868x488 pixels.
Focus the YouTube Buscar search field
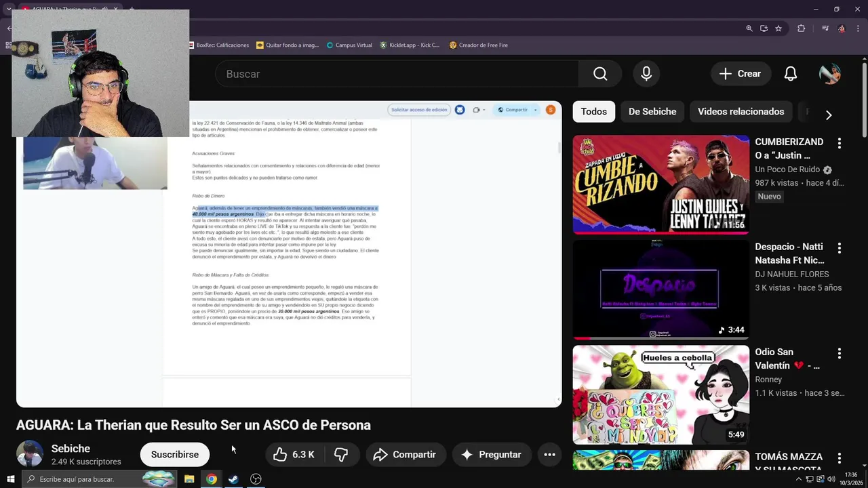(x=397, y=74)
